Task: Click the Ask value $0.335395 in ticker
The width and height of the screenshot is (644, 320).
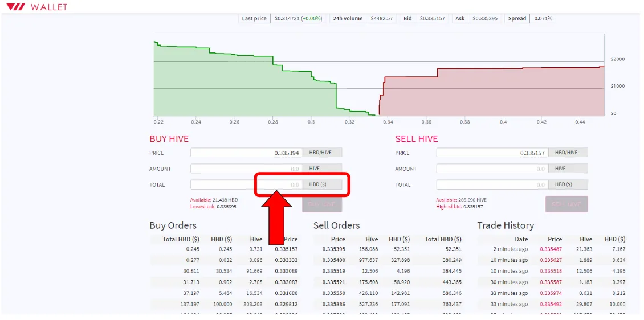Action: click(484, 18)
